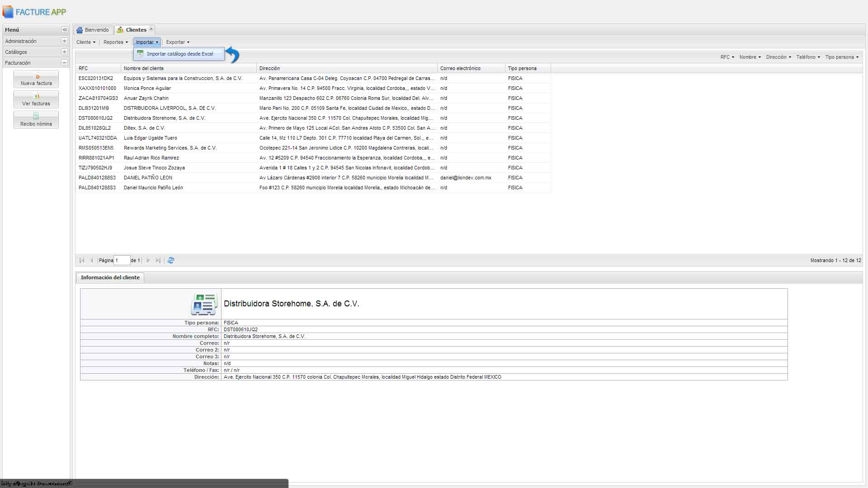Click the page number input field
This screenshot has width=868, height=488.
[122, 260]
